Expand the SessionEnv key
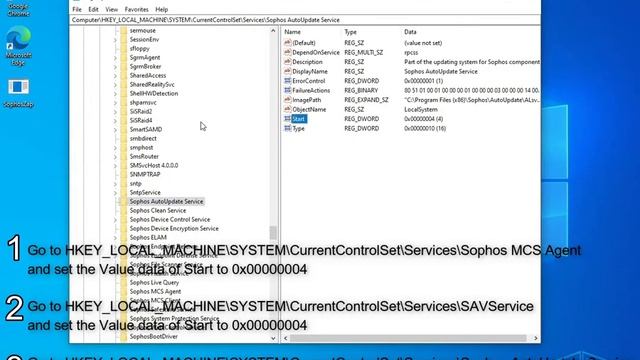The height and width of the screenshot is (360, 640). click(115, 40)
